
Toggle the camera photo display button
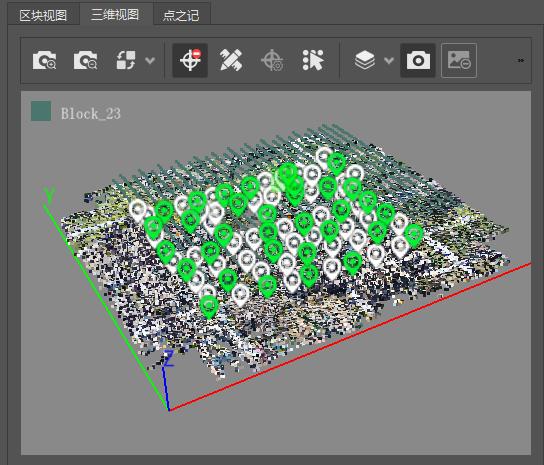[x=418, y=60]
